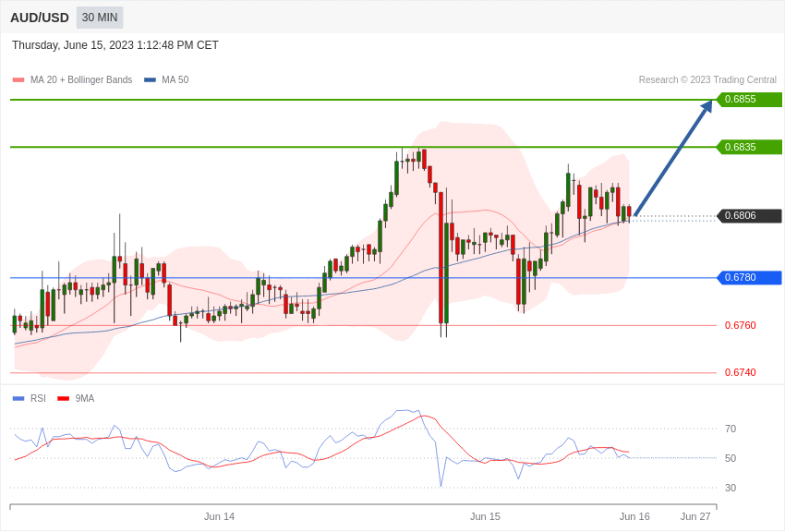Click the green 0.6835 resistance price tag

coord(750,147)
